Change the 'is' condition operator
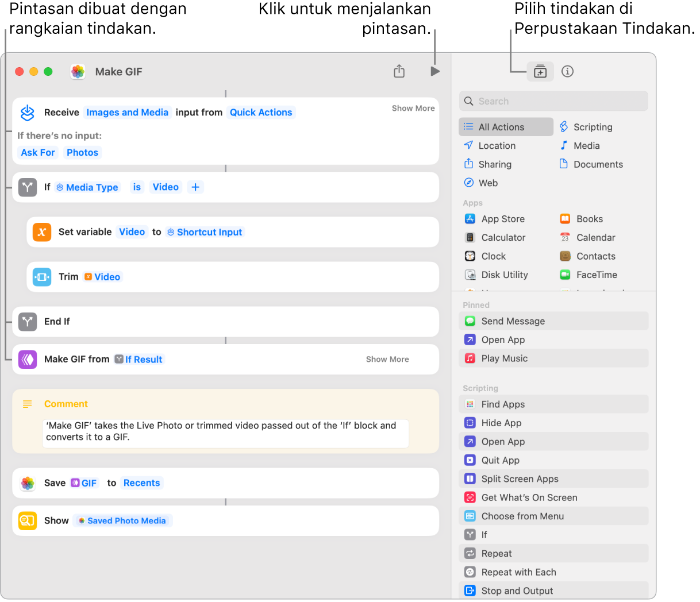This screenshot has height=602, width=700. pos(137,187)
